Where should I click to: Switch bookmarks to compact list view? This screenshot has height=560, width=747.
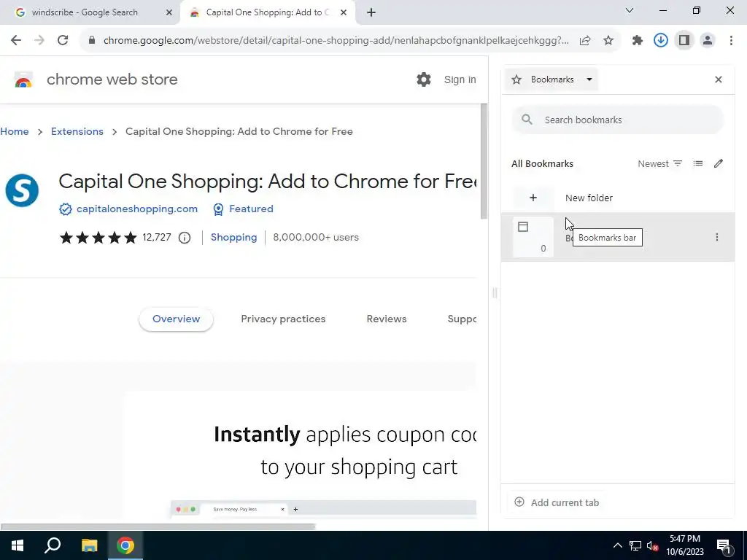[698, 164]
